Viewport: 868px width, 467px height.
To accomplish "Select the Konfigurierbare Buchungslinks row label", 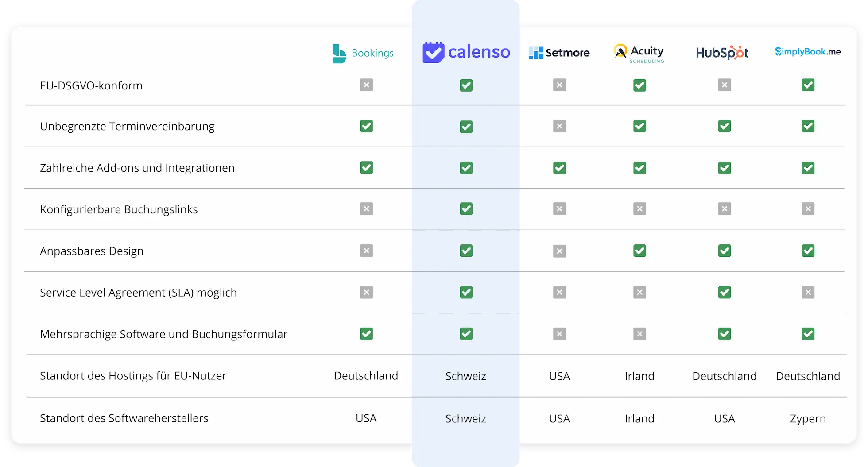I will pyautogui.click(x=119, y=209).
